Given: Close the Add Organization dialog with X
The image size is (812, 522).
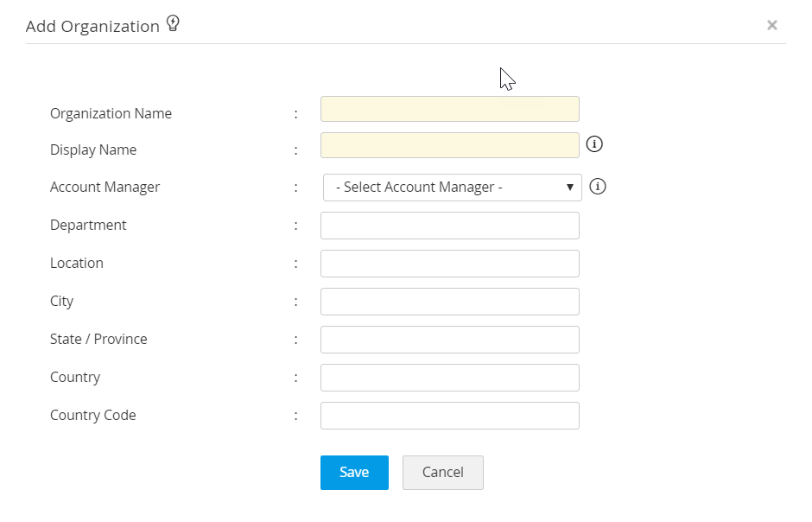Looking at the screenshot, I should (772, 25).
